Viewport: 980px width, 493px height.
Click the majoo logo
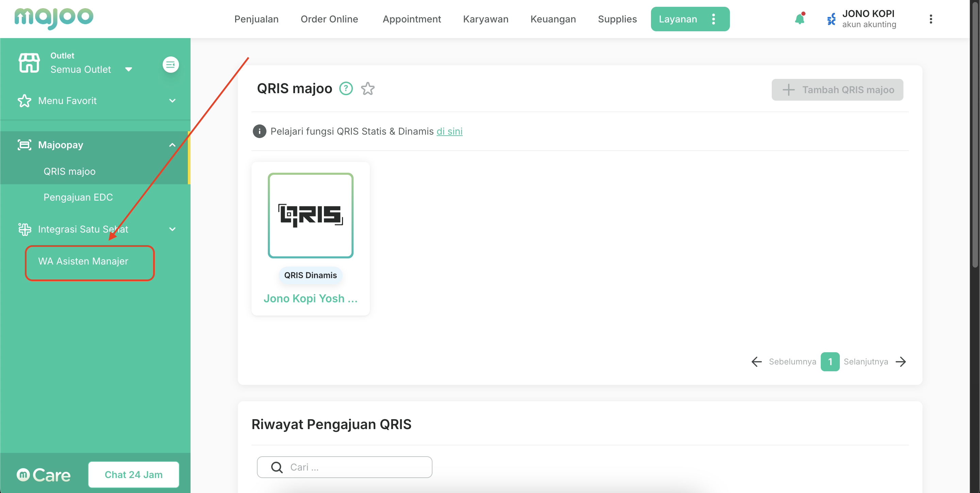click(x=54, y=18)
